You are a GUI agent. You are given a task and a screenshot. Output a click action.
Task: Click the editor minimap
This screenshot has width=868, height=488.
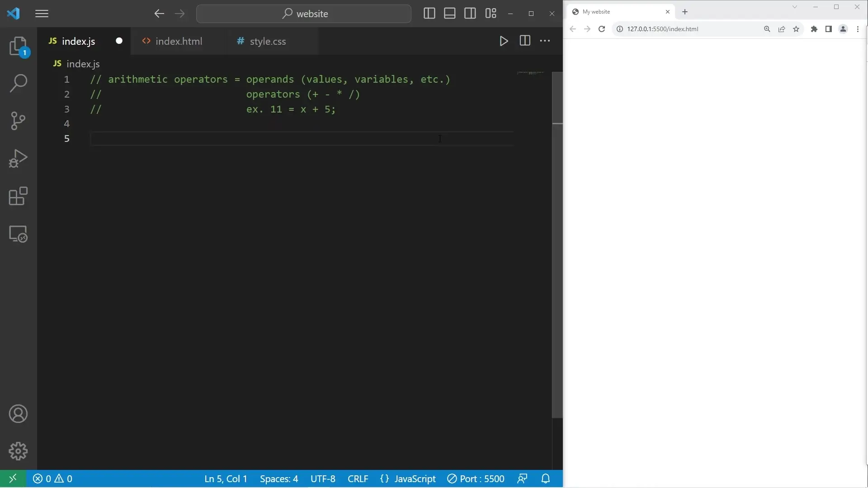(531, 73)
